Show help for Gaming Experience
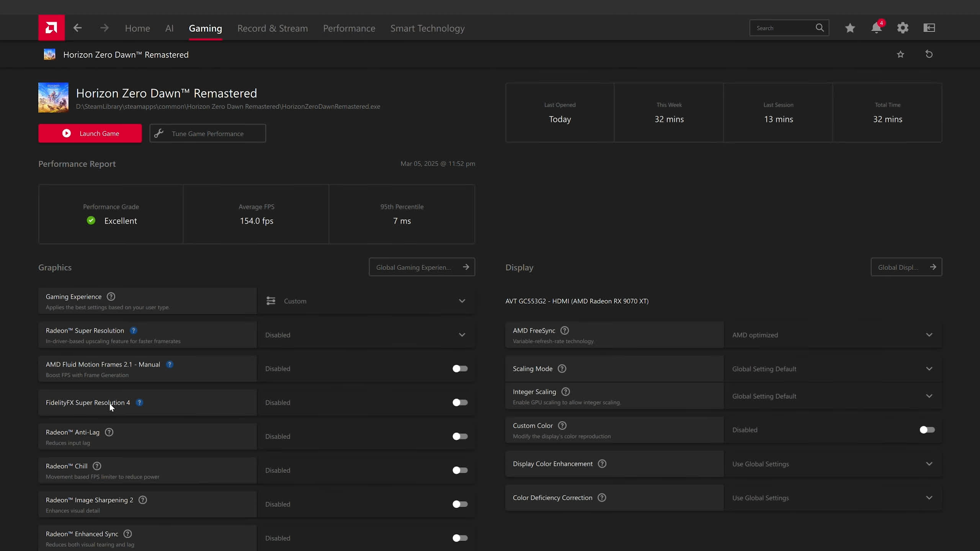Image resolution: width=980 pixels, height=551 pixels. [x=111, y=297]
